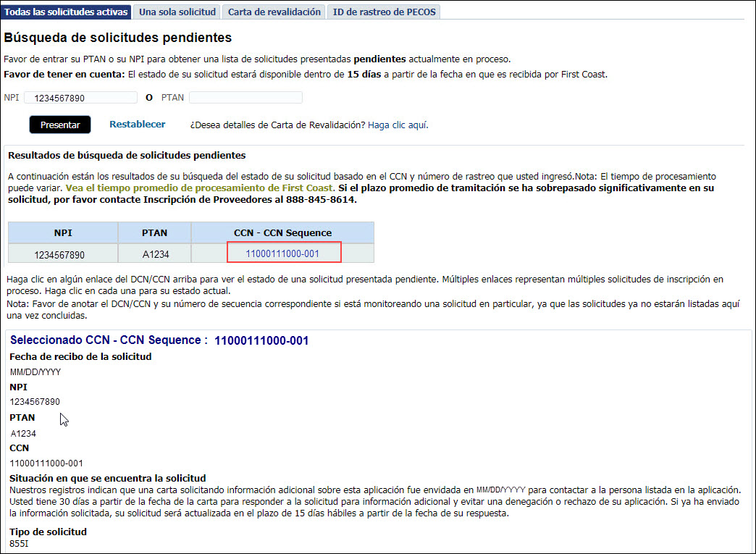The height and width of the screenshot is (554, 756).
Task: Click the Restablecer link
Action: (x=137, y=124)
